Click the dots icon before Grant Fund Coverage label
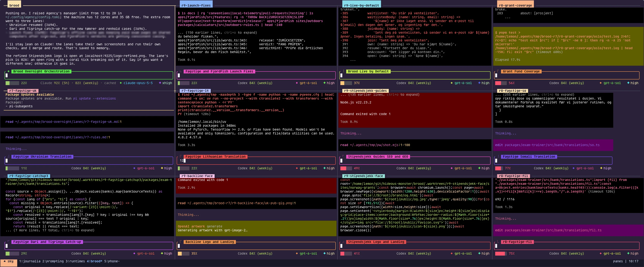Image resolution: width=644 pixels, height=267 pixels. pos(498,71)
